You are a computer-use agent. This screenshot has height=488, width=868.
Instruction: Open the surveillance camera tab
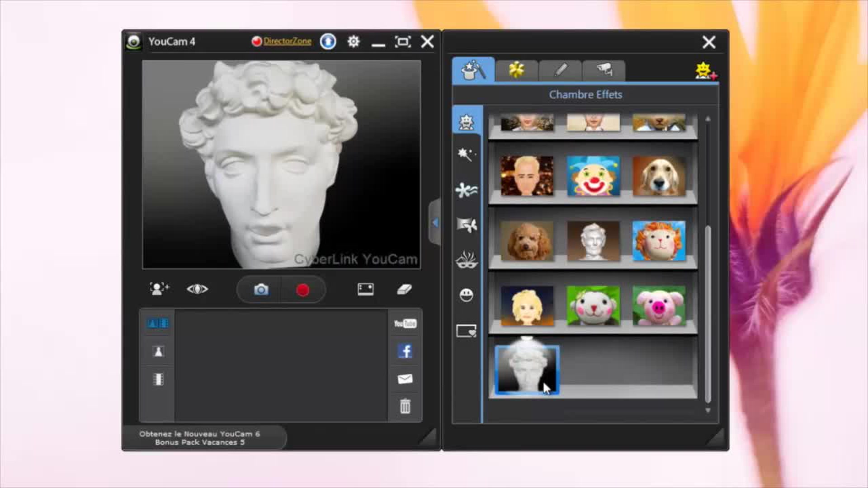(604, 70)
